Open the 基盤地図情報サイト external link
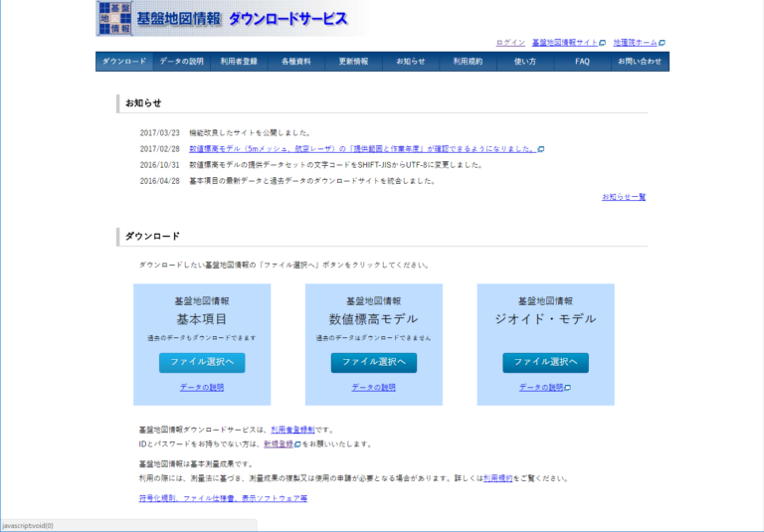 tap(565, 43)
